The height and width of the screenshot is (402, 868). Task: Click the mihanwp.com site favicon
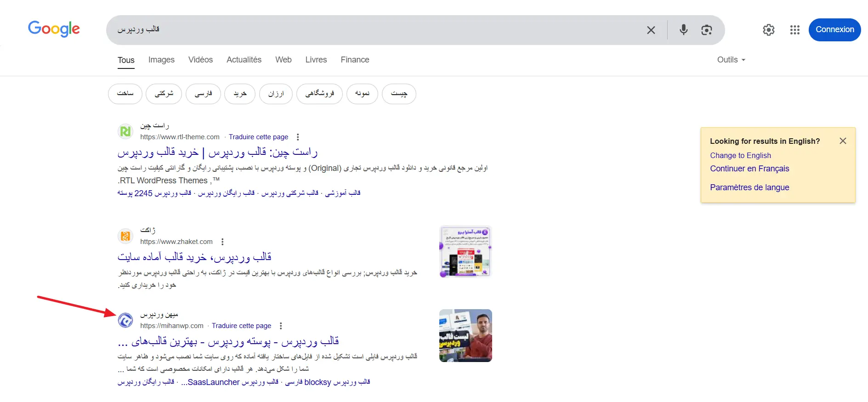(125, 320)
